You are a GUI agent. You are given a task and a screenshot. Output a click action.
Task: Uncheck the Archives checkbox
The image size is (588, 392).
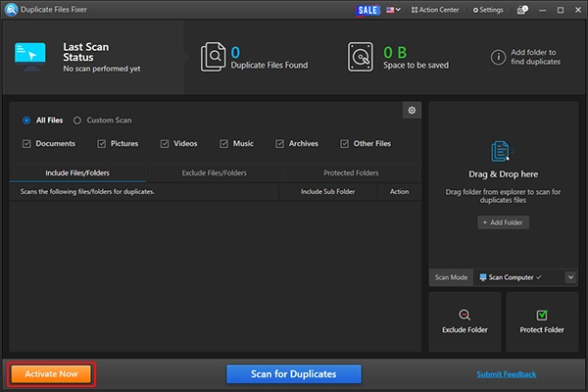pos(279,144)
